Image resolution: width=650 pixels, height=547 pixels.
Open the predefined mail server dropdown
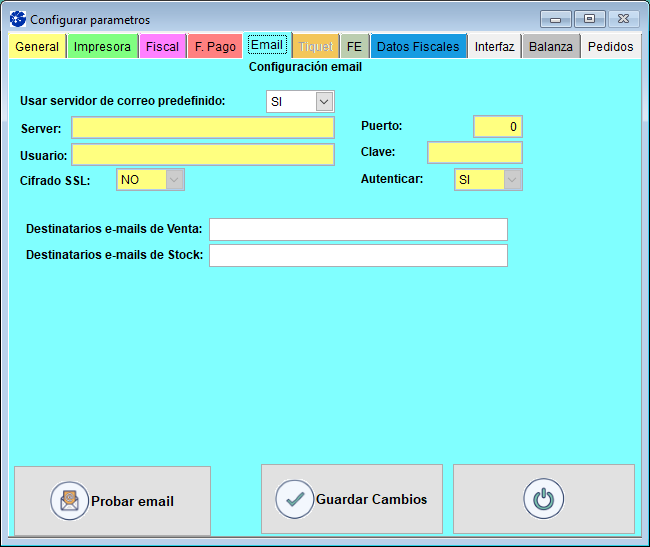[323, 101]
